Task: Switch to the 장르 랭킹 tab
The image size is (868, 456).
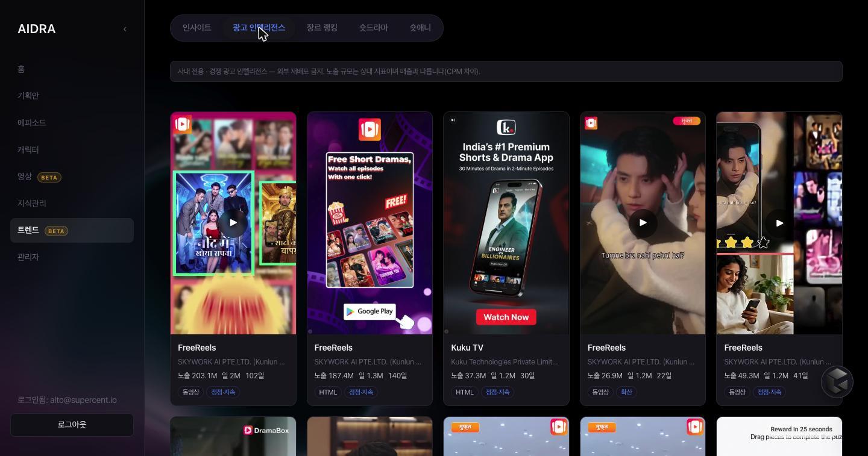Action: (x=322, y=28)
